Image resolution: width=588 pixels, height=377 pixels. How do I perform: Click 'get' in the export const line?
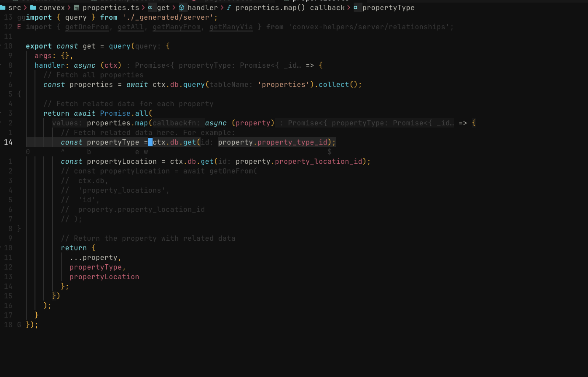(x=89, y=46)
